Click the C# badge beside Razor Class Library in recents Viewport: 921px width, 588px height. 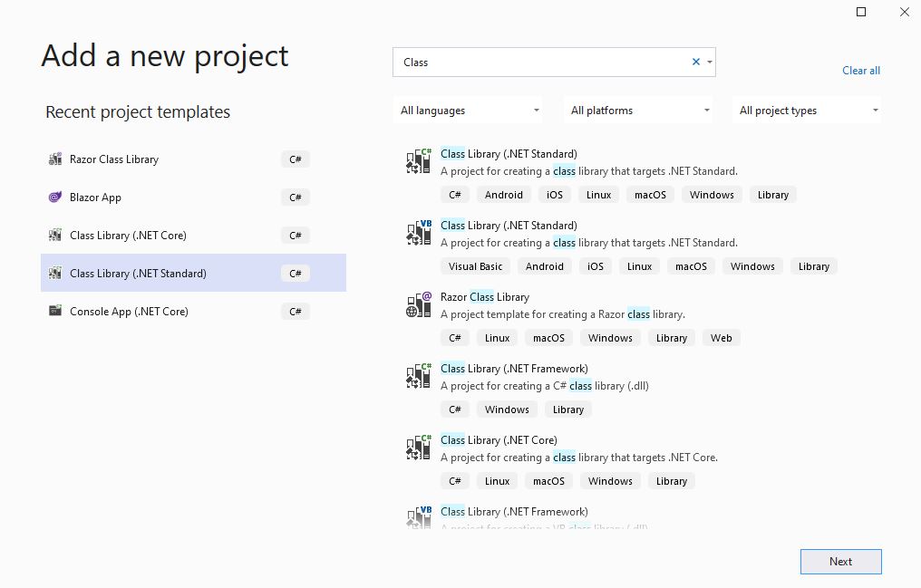(x=296, y=159)
